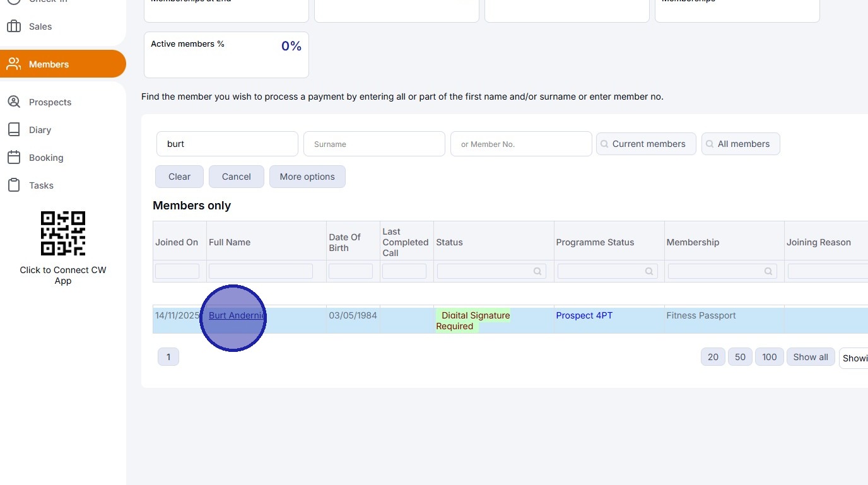
Task: Clear the search fields
Action: 179,177
